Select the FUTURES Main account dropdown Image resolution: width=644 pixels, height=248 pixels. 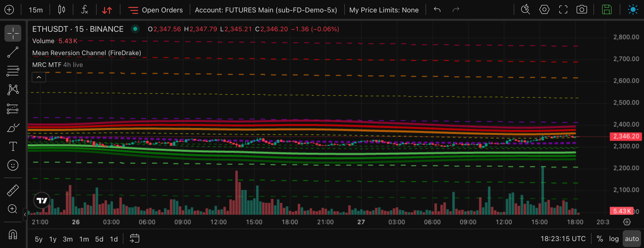pos(266,10)
